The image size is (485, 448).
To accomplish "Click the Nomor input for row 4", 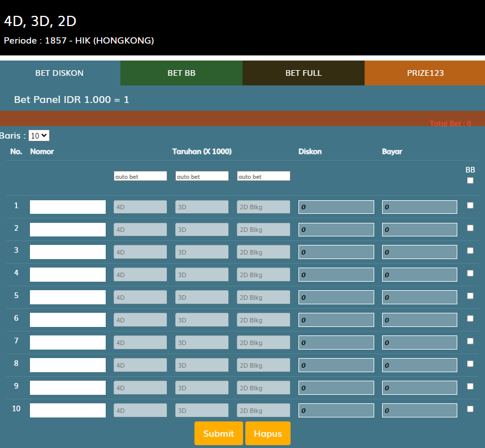I will tap(68, 275).
